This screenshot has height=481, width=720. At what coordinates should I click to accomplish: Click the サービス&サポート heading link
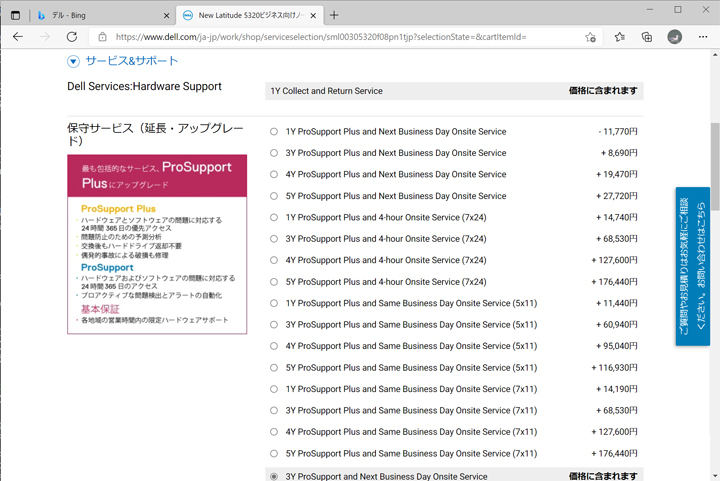132,61
